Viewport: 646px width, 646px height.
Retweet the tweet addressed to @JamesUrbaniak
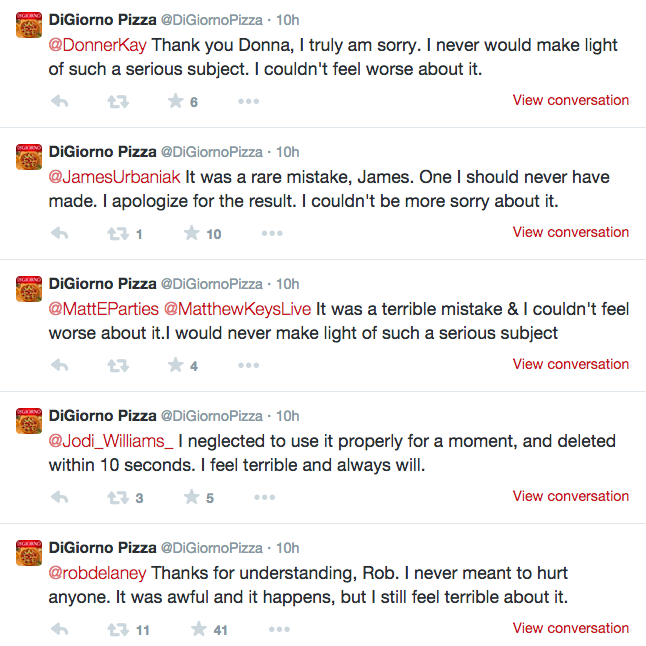coord(118,233)
